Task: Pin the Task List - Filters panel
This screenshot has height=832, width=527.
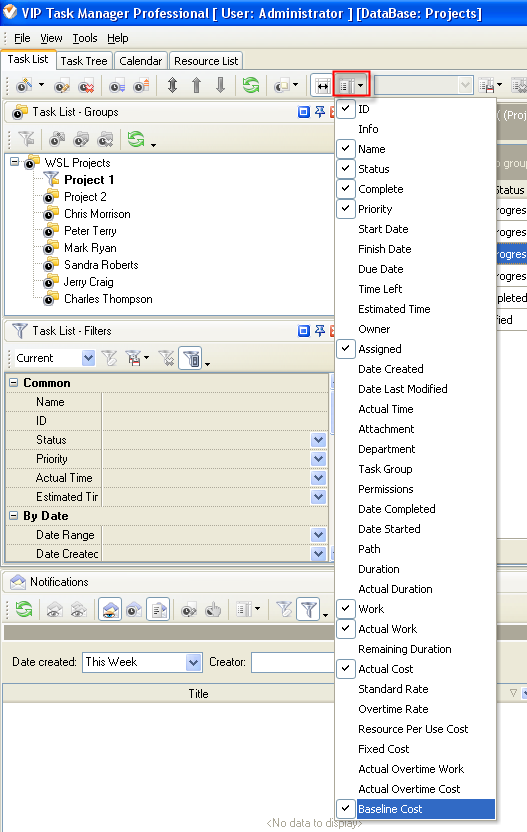Action: pyautogui.click(x=320, y=331)
